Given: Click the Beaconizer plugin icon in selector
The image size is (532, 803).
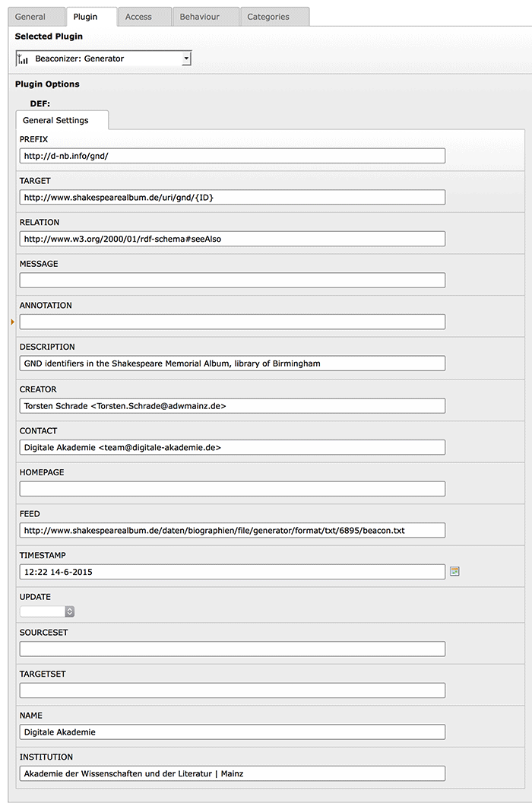Looking at the screenshot, I should pyautogui.click(x=23, y=59).
